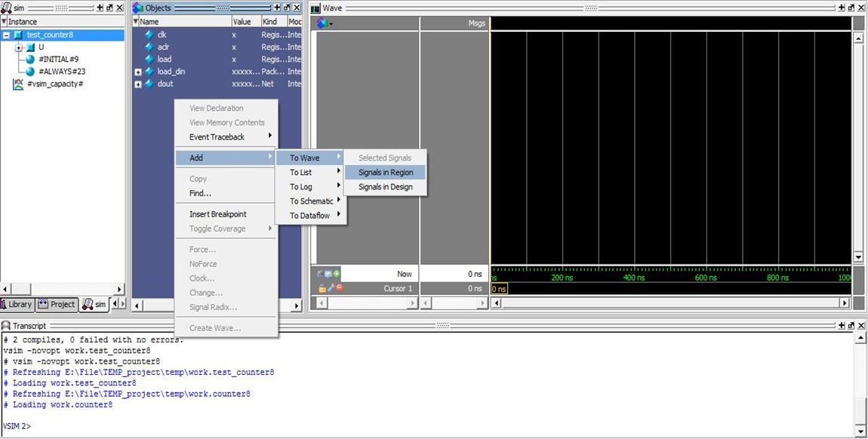Click the green insert cursor icon
This screenshot has width=868, height=439.
pos(337,274)
